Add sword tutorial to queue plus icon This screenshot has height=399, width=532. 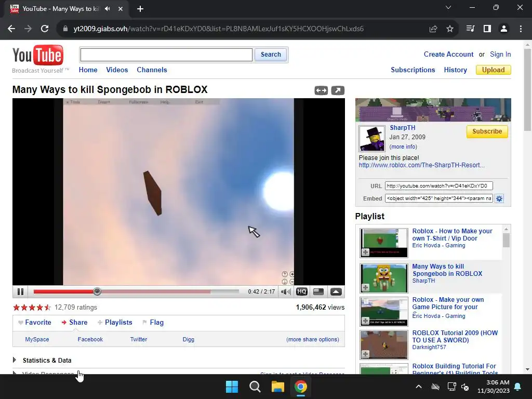[x=365, y=354]
